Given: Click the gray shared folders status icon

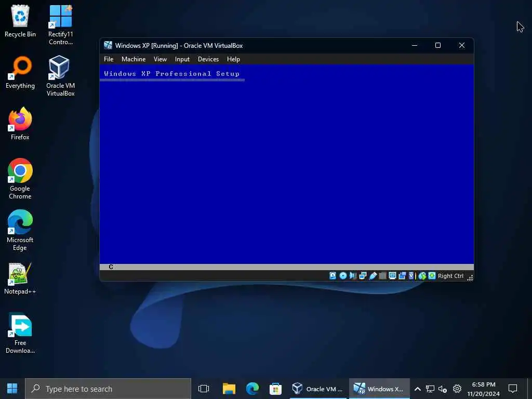Looking at the screenshot, I should (383, 276).
